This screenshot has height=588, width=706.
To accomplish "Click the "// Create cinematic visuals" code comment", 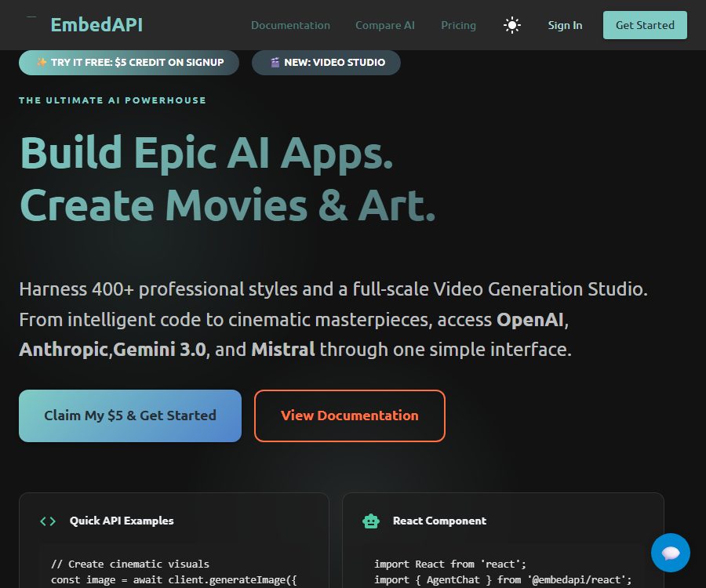I will coord(130,564).
